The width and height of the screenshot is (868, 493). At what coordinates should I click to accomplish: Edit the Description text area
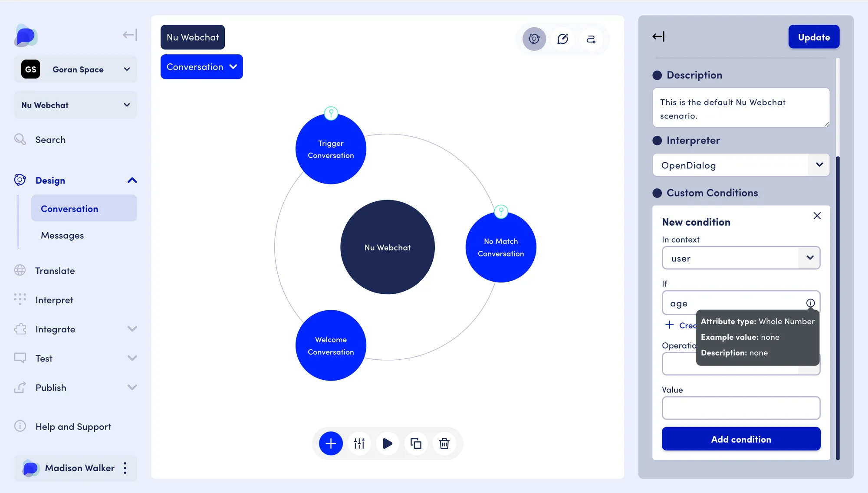click(x=741, y=108)
